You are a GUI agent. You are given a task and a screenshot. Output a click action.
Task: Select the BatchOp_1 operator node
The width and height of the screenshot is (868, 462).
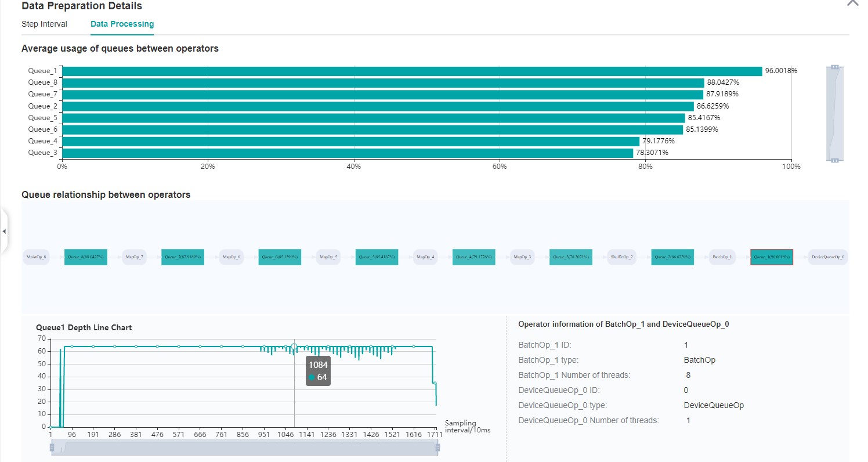click(722, 257)
